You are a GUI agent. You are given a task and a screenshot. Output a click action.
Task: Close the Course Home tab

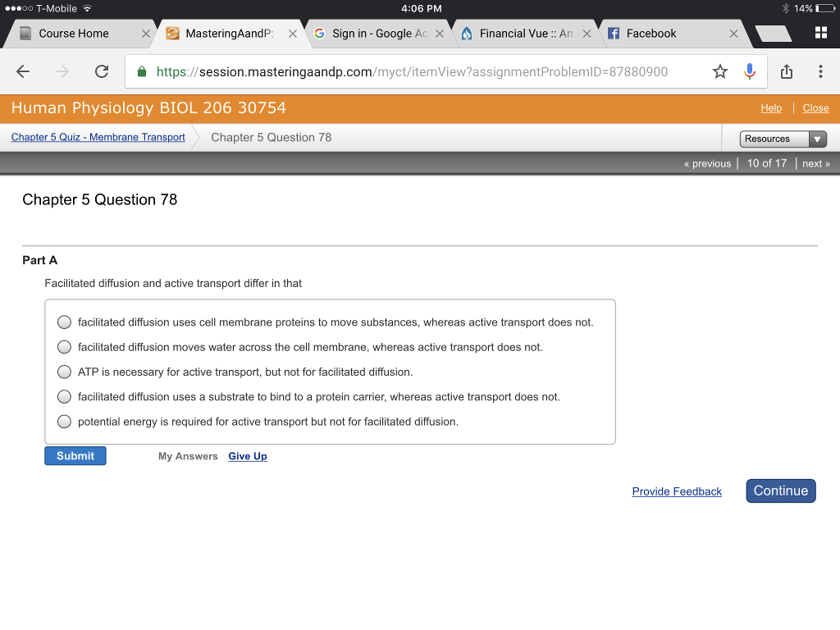(x=146, y=34)
